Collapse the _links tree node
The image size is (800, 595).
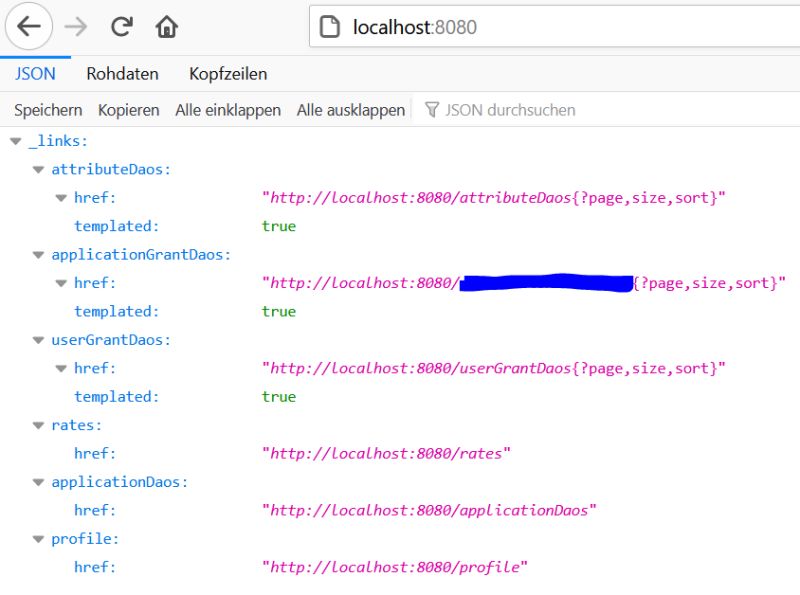[x=14, y=140]
